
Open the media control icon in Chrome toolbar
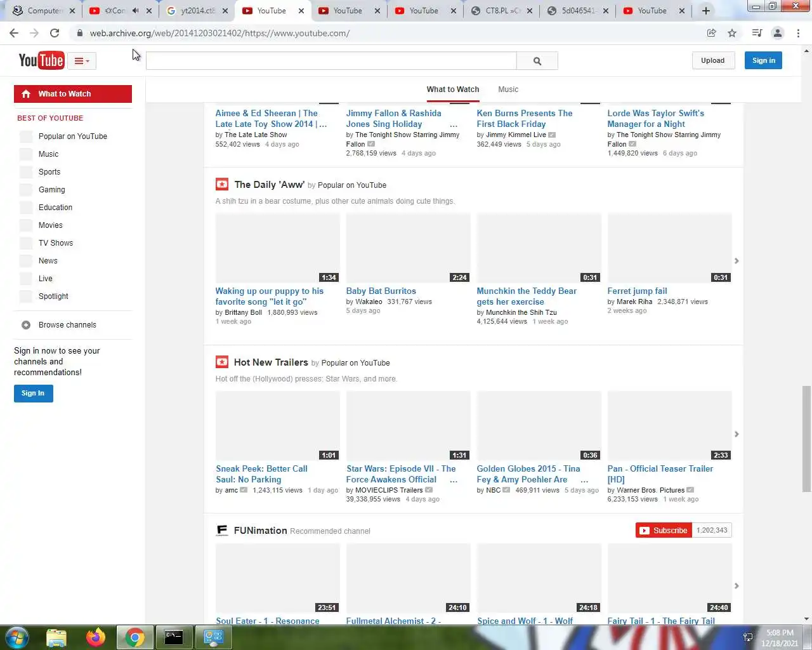point(757,33)
